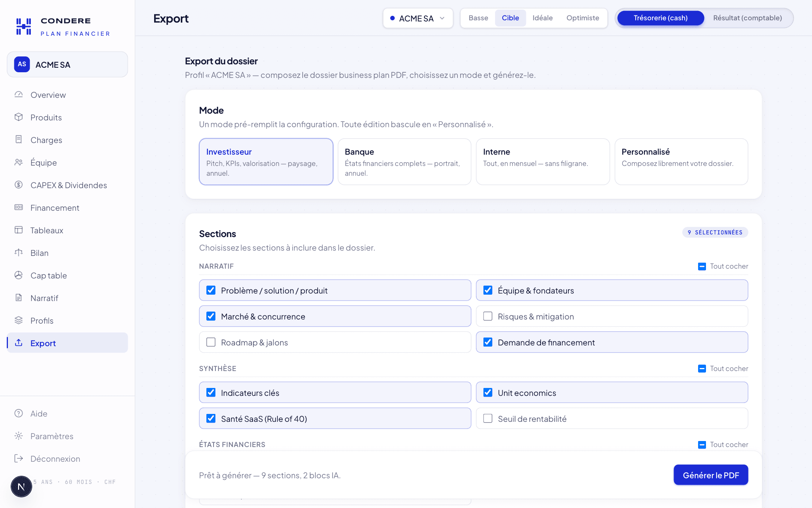Click the Charges receipt icon
Image resolution: width=812 pixels, height=508 pixels.
tap(19, 140)
